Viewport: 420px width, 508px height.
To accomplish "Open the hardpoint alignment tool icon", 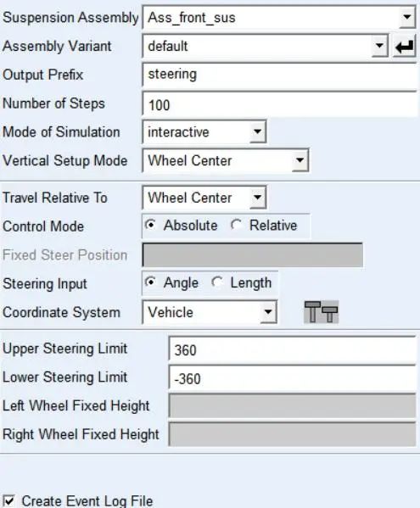I will coord(322,312).
